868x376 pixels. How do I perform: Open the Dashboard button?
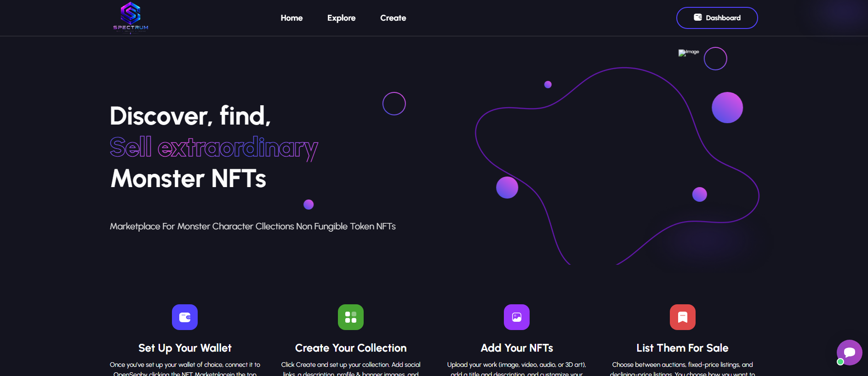pos(717,18)
